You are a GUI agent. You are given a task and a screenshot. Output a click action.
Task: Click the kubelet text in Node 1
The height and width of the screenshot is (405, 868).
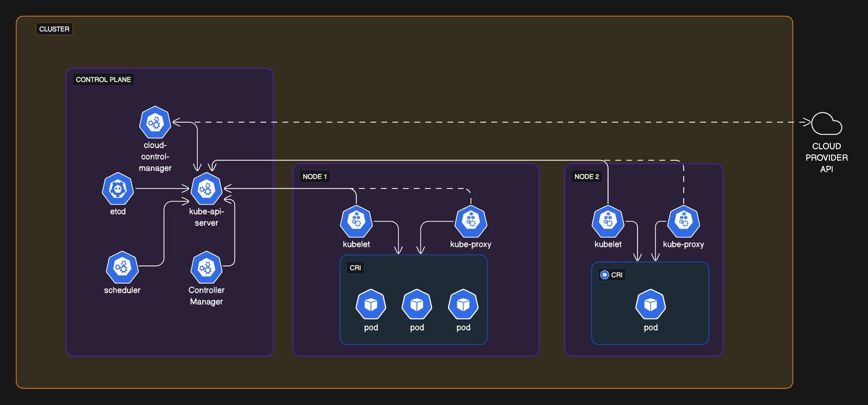pos(356,244)
